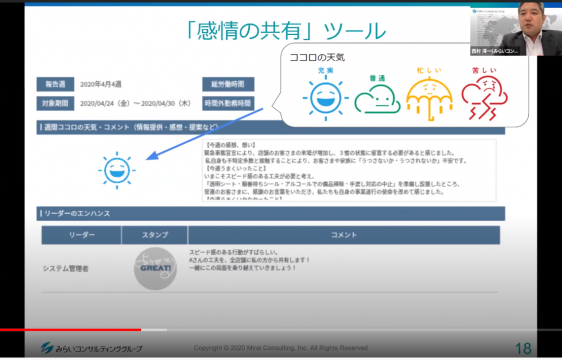Click the リーダーのエンハンス section header
The width and height of the screenshot is (562, 360).
point(271,213)
